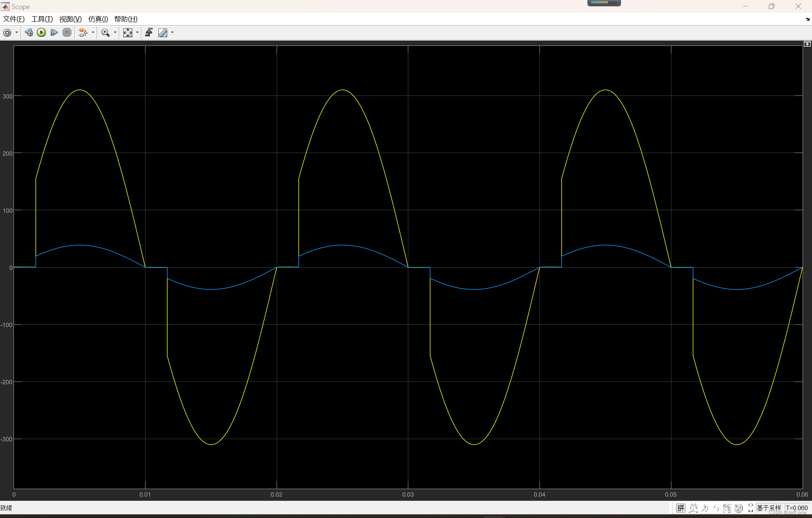Open the 仿真(I) menu

98,19
